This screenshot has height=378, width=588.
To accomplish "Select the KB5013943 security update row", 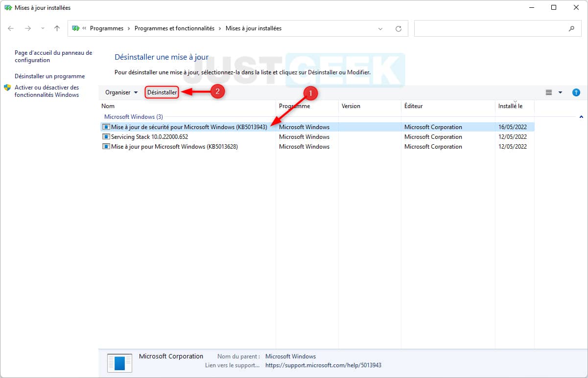I will pos(316,127).
